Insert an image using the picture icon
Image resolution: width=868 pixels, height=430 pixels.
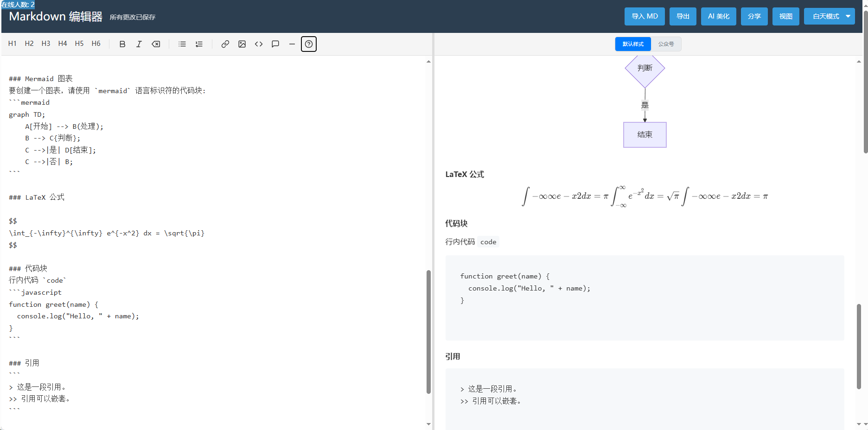(242, 44)
